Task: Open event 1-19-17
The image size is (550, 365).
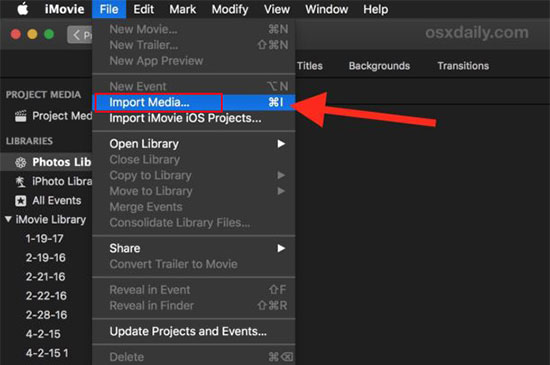Action: point(44,238)
